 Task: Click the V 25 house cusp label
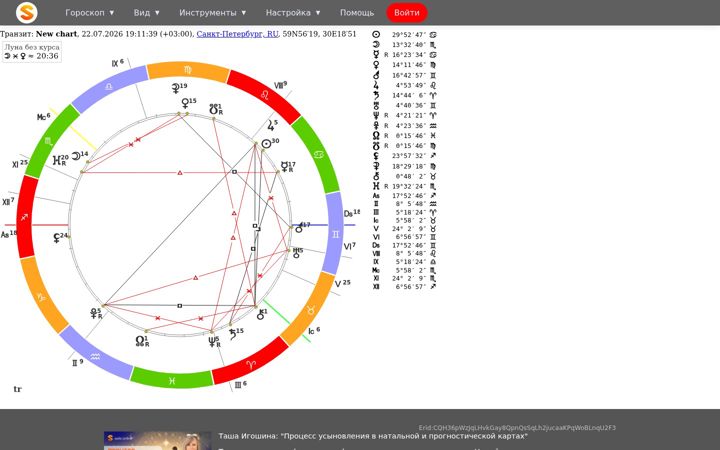[343, 284]
